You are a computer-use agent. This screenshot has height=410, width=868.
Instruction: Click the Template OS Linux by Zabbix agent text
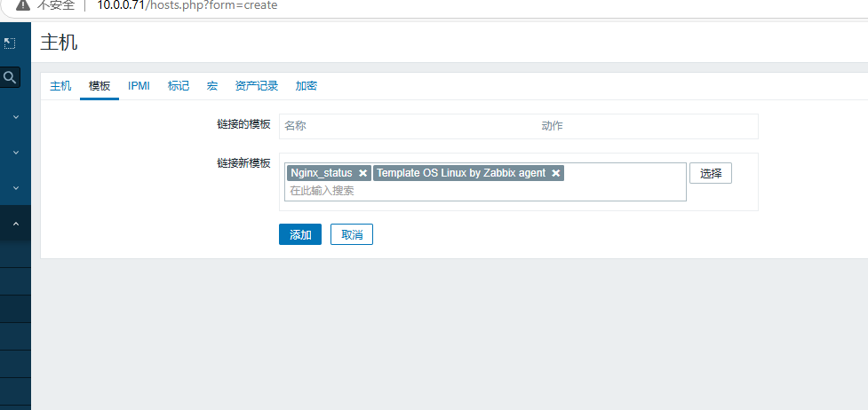(x=461, y=173)
